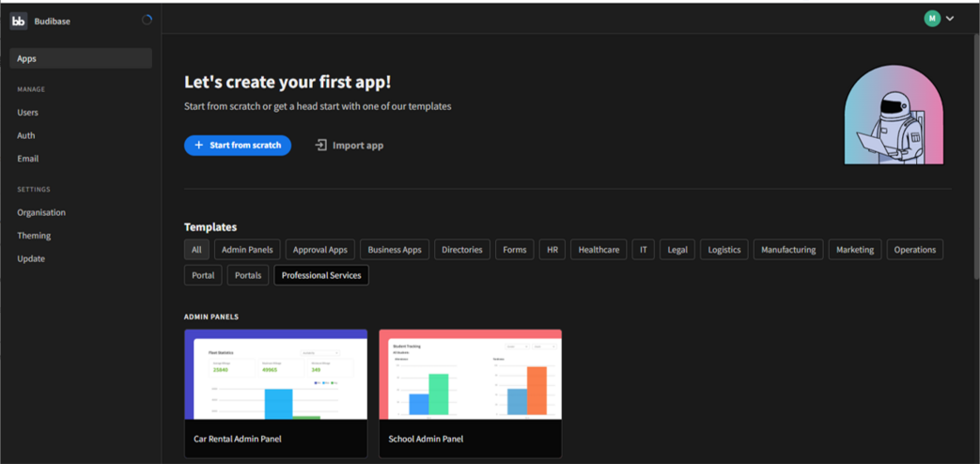
Task: Filter templates by Portals
Action: pyautogui.click(x=248, y=275)
